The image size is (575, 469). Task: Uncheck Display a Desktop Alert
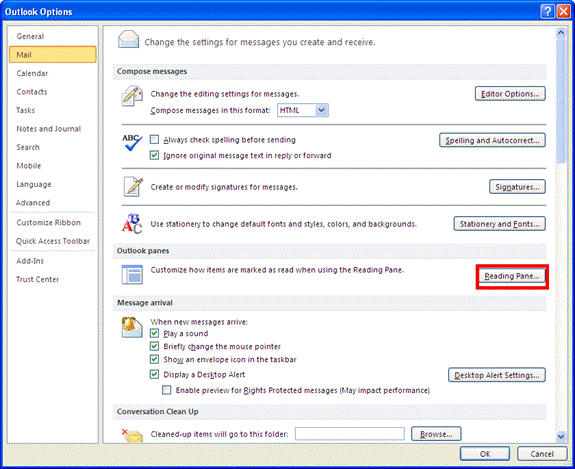pyautogui.click(x=154, y=374)
